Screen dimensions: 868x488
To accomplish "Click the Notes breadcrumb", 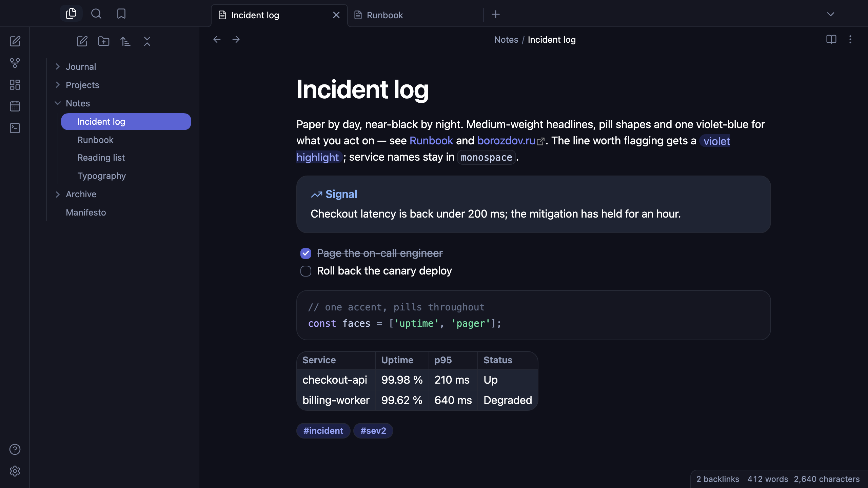I will (506, 40).
